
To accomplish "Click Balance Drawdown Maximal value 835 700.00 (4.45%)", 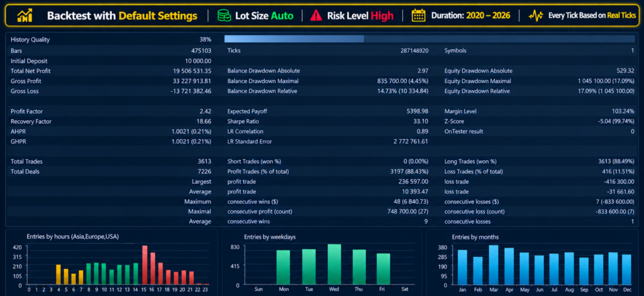I will pyautogui.click(x=402, y=81).
